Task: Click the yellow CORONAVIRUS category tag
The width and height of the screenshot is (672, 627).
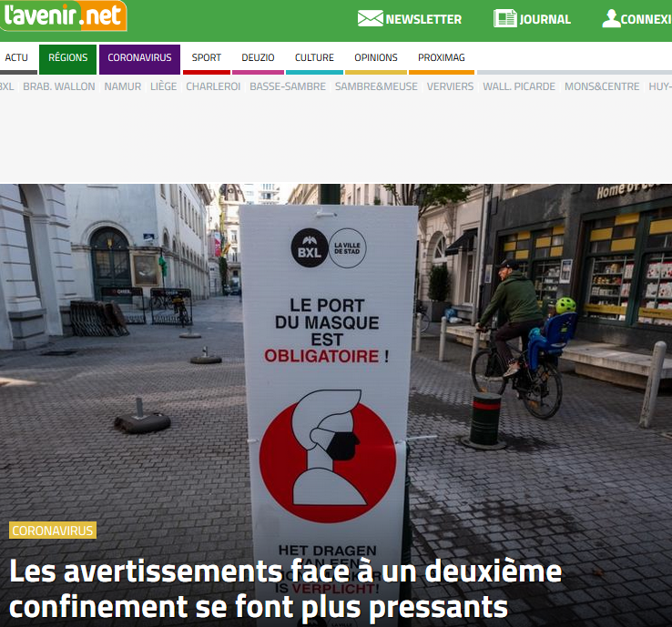Action: (x=53, y=531)
